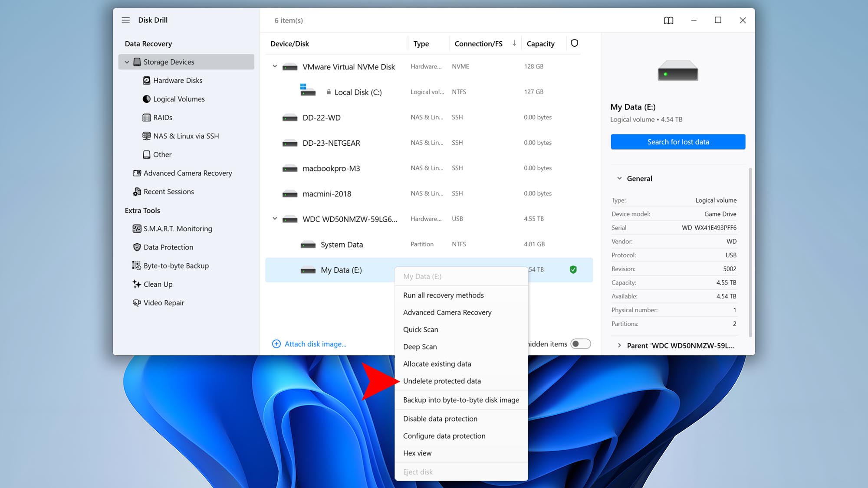Open Byte-to-byte Backup tool
The image size is (868, 488).
pos(171,266)
